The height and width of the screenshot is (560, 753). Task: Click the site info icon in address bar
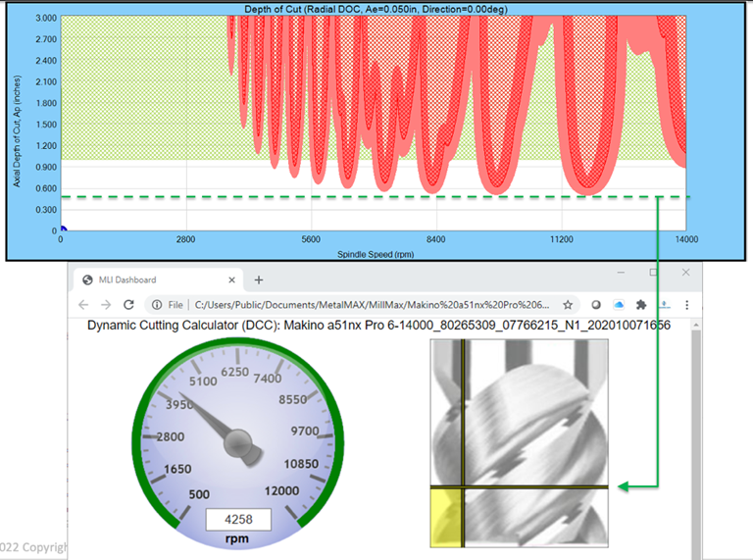click(157, 305)
